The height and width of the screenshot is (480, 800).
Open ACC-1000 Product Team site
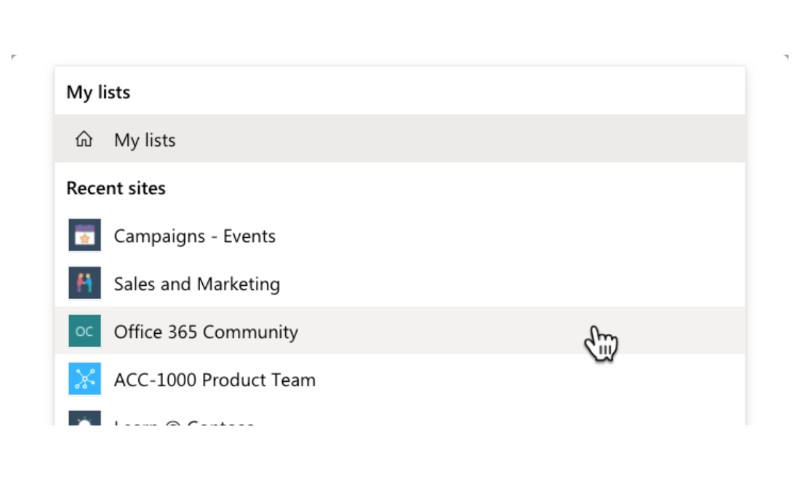(215, 380)
